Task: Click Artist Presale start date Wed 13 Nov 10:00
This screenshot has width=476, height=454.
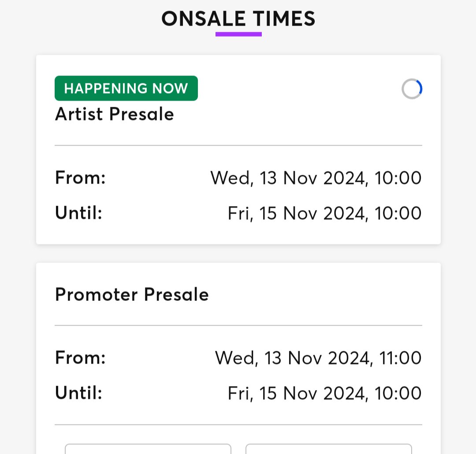Action: (x=316, y=178)
